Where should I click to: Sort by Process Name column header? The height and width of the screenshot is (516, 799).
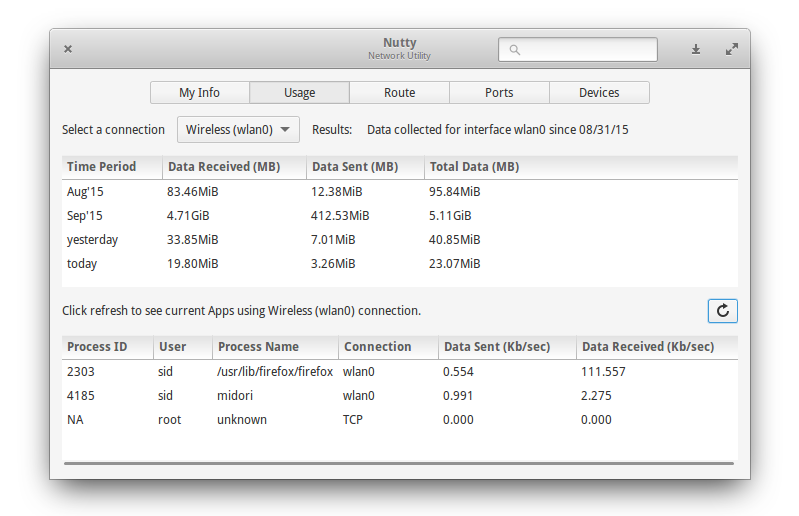click(x=275, y=347)
